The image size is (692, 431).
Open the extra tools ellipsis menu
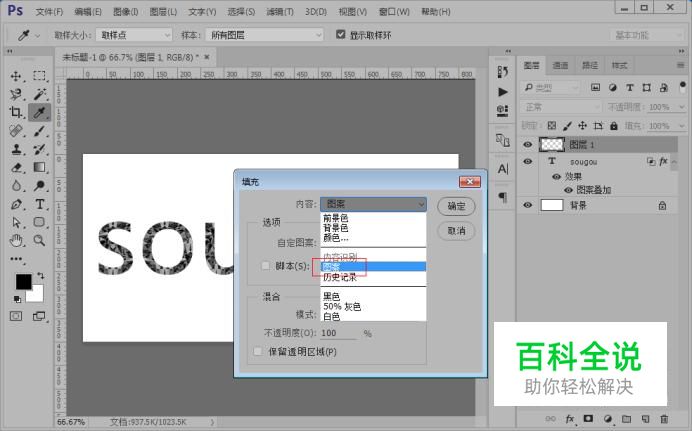(x=16, y=259)
